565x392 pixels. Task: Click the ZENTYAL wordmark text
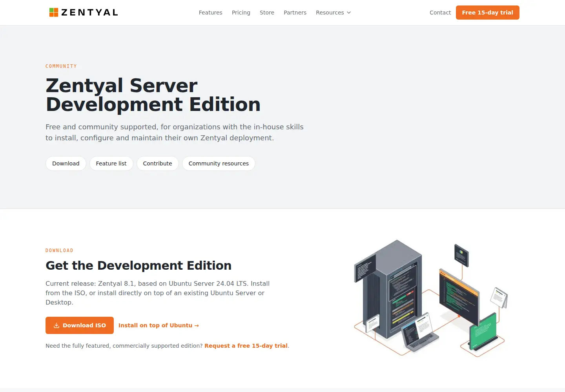[90, 13]
